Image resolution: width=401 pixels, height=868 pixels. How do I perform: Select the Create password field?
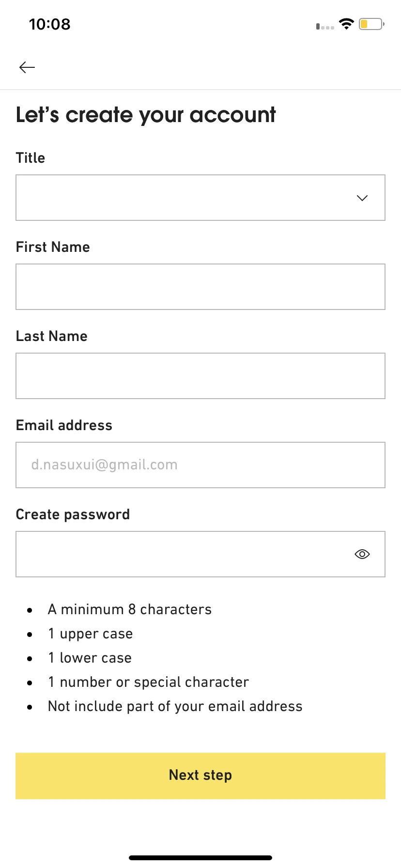pos(200,554)
